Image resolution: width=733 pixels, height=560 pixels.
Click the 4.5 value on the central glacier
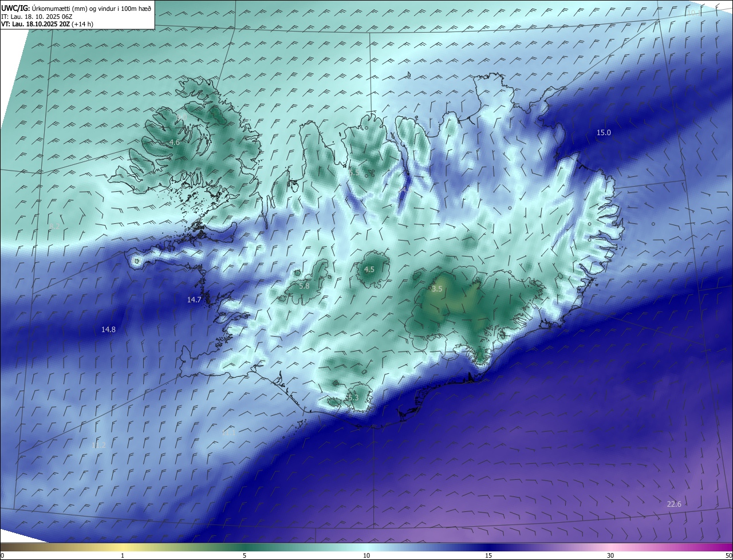click(x=369, y=269)
